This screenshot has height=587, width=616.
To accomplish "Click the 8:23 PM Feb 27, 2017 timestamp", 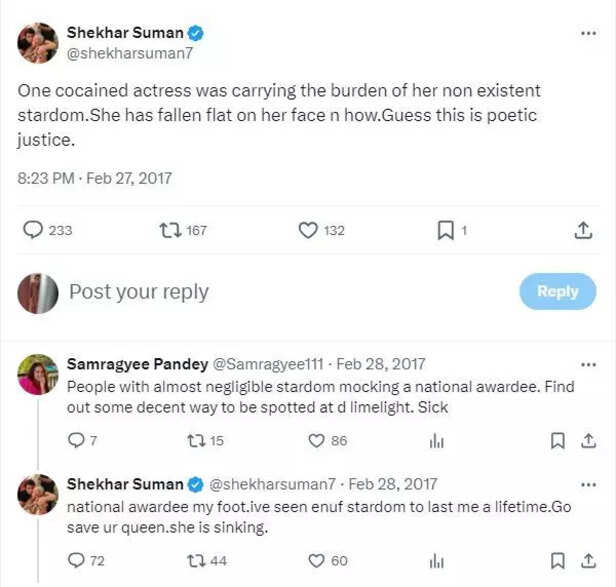I will 95,178.
